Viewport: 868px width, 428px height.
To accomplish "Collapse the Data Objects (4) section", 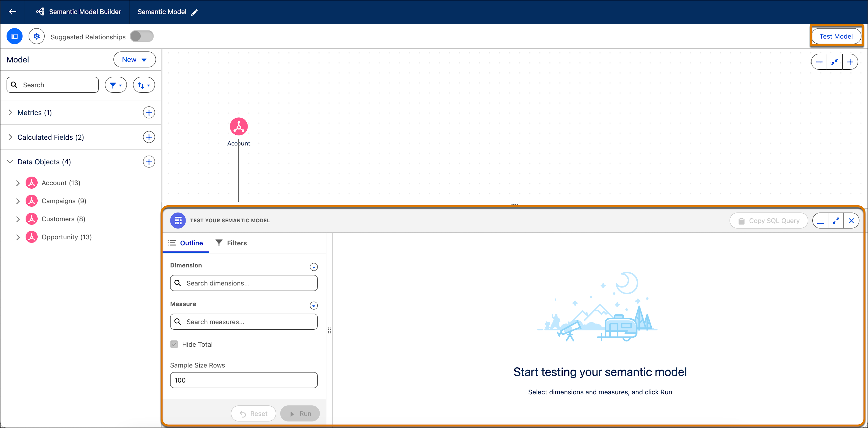I will [10, 162].
